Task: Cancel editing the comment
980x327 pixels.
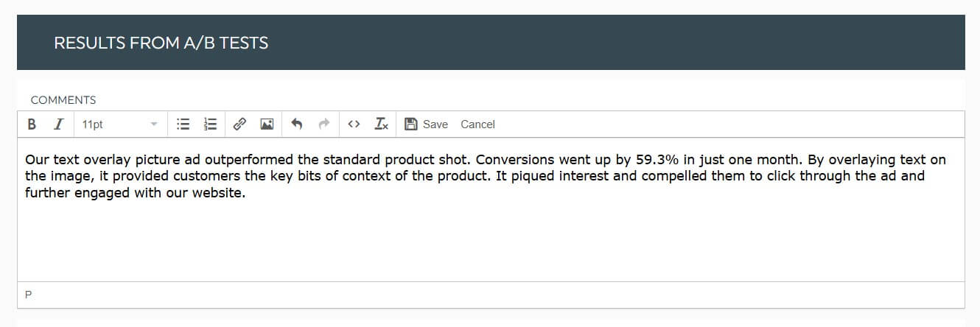Action: pos(477,124)
